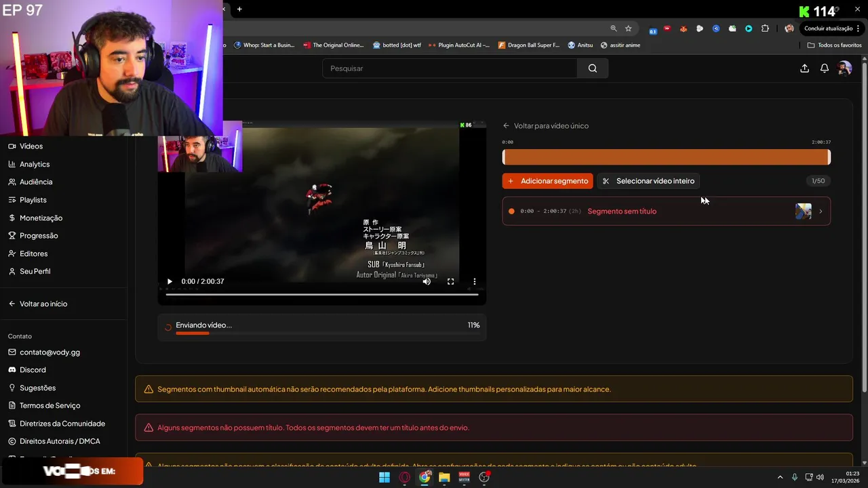Expand the Segmento sem título row chevron
This screenshot has width=868, height=488.
tap(821, 211)
